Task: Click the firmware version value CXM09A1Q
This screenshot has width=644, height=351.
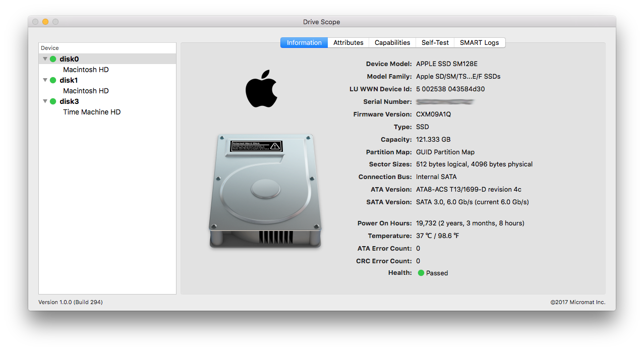Action: click(x=434, y=114)
